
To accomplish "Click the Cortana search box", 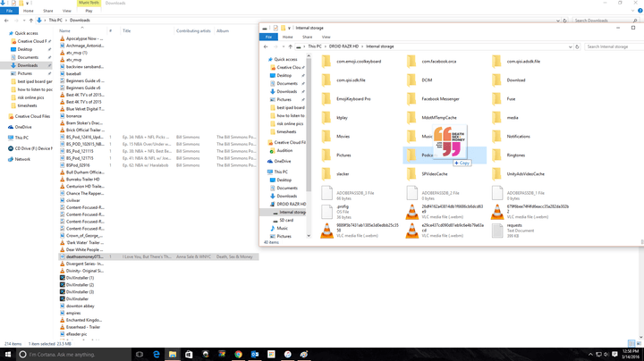I will click(74, 355).
